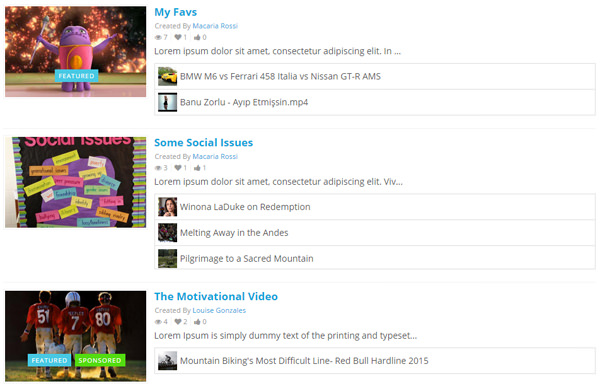Image resolution: width=600 pixels, height=386 pixels.
Task: Click the description ending with 'elit. Viv...'
Action: pos(279,182)
